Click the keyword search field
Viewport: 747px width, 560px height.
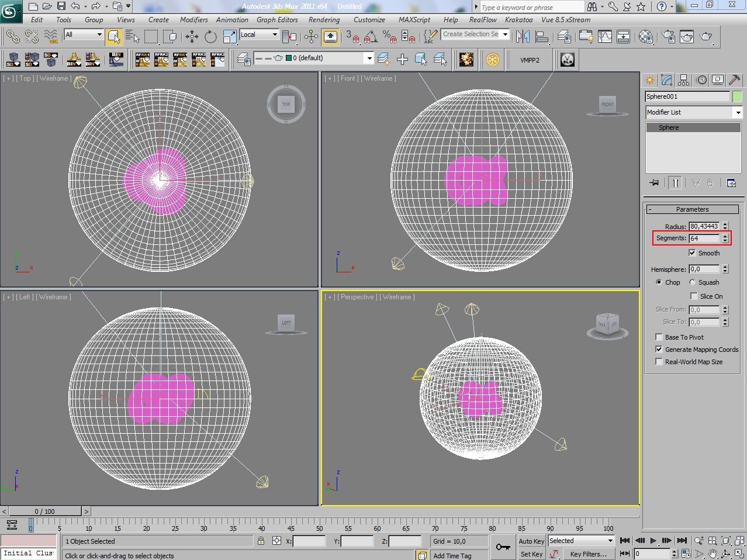pos(531,7)
